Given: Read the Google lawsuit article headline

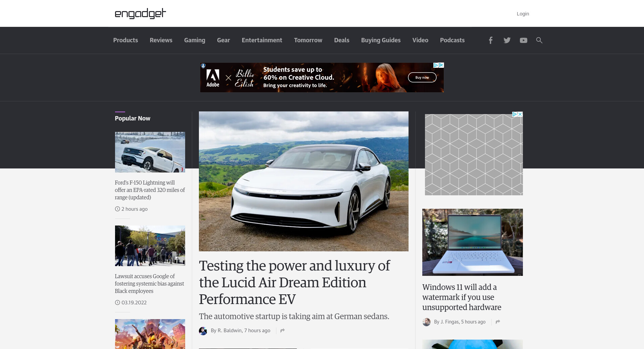Looking at the screenshot, I should (x=150, y=284).
